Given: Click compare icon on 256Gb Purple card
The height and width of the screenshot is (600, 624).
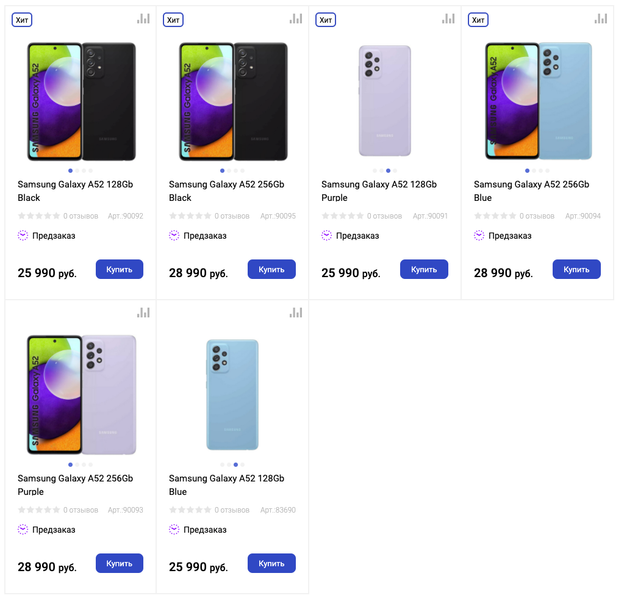Looking at the screenshot, I should pyautogui.click(x=143, y=313).
